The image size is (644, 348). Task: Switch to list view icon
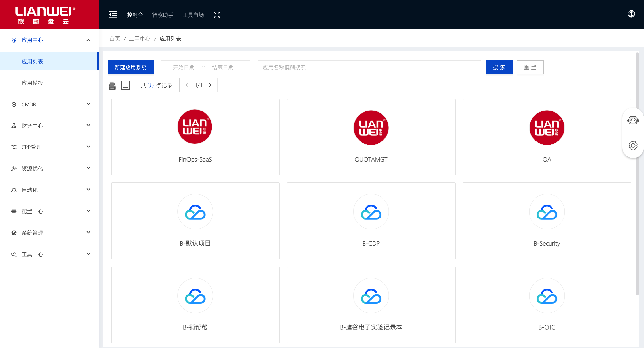click(125, 85)
